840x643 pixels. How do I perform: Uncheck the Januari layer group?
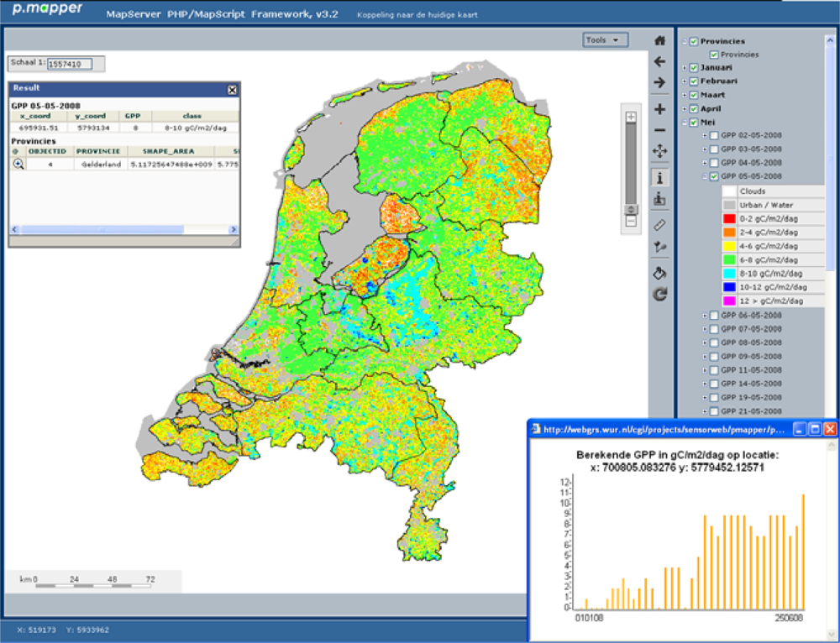click(694, 68)
